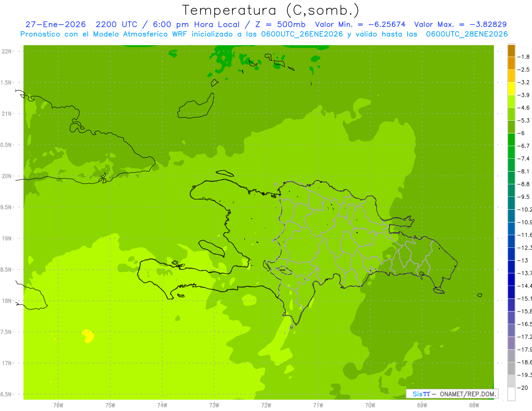This screenshot has height=411, width=532.
Task: Click the "-13" colorbar label
Action: pos(524,261)
